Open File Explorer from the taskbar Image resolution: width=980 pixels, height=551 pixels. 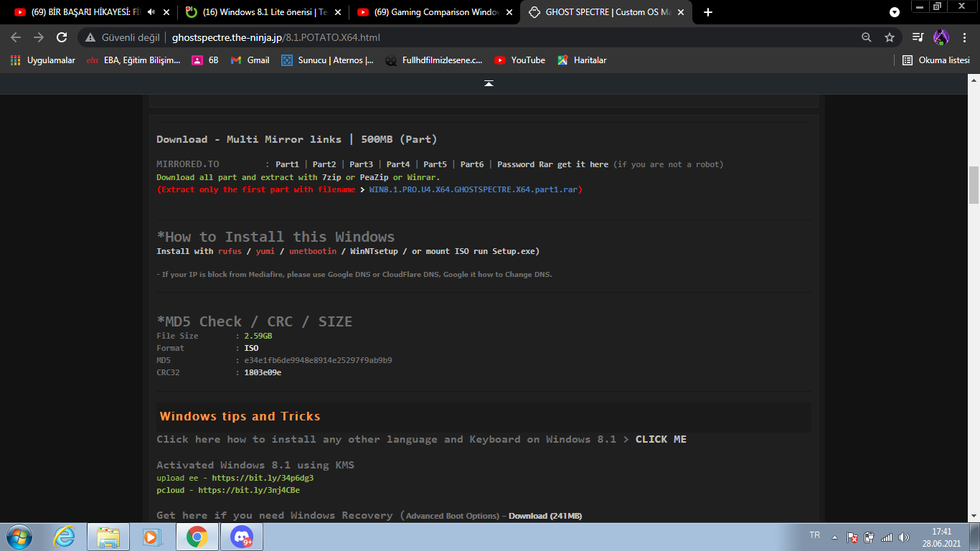pos(108,537)
